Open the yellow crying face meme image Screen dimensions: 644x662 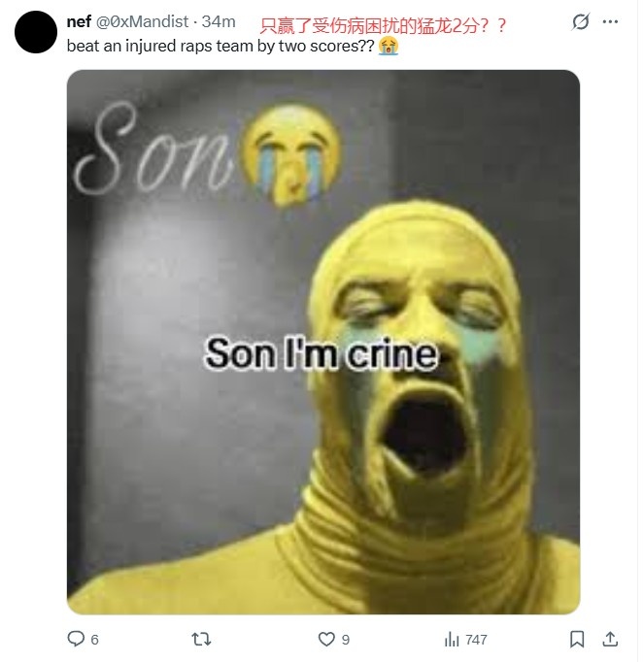pos(323,342)
